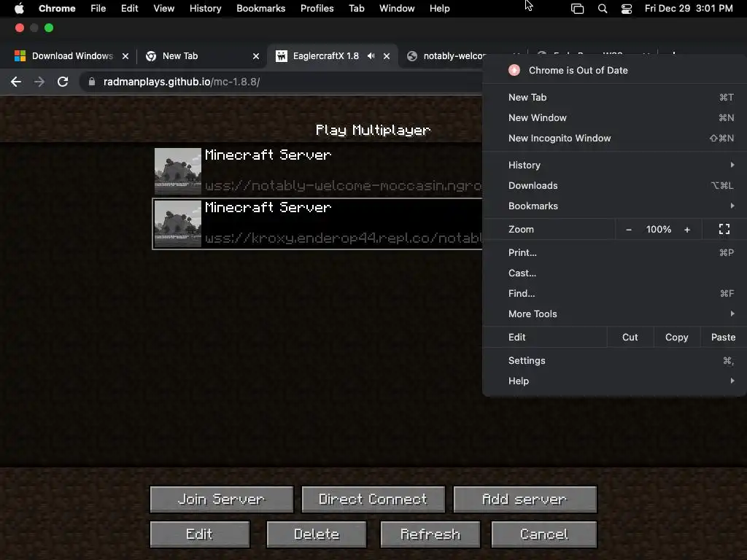
Task: Decrease zoom with minus button
Action: pos(628,230)
